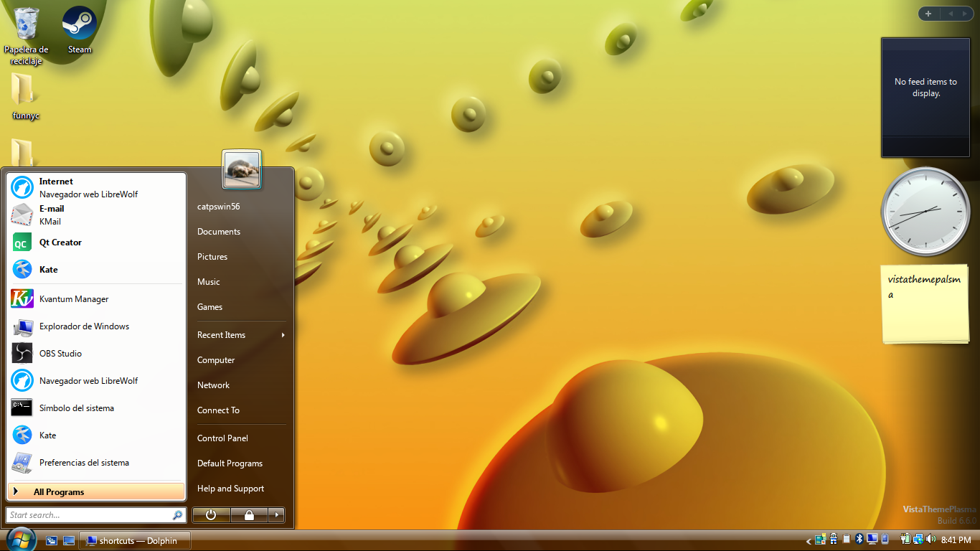Launch OBS Studio

click(x=96, y=354)
